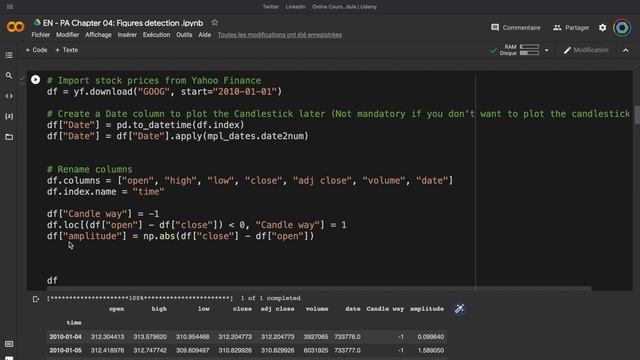Click the df.columns rename line
The height and width of the screenshot is (360, 640).
click(x=250, y=180)
